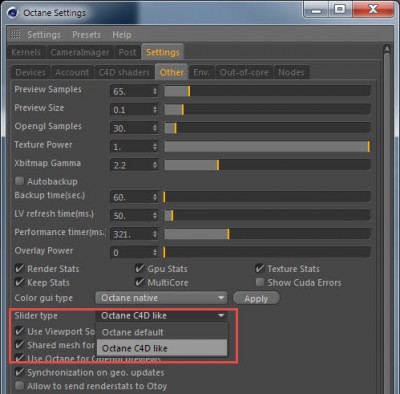Click the Opengl Samples slider bar
400x394 pixels.
[267, 128]
